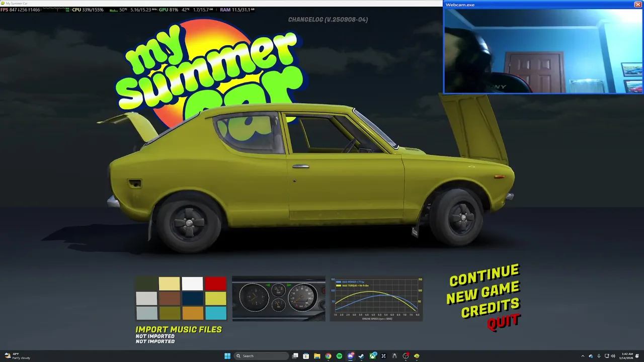Open the weather widget on the taskbar
Image resolution: width=644 pixels, height=362 pixels.
[x=18, y=356]
